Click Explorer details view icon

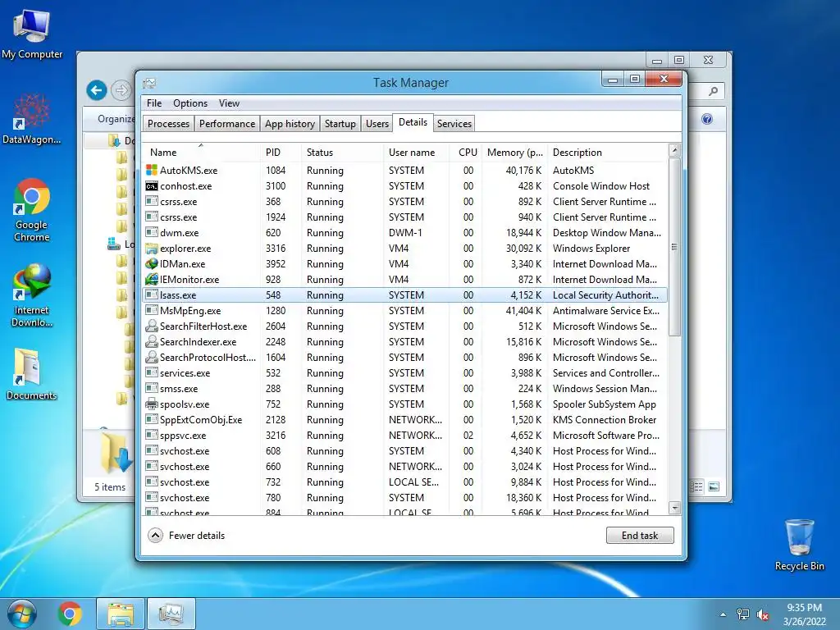(x=696, y=486)
